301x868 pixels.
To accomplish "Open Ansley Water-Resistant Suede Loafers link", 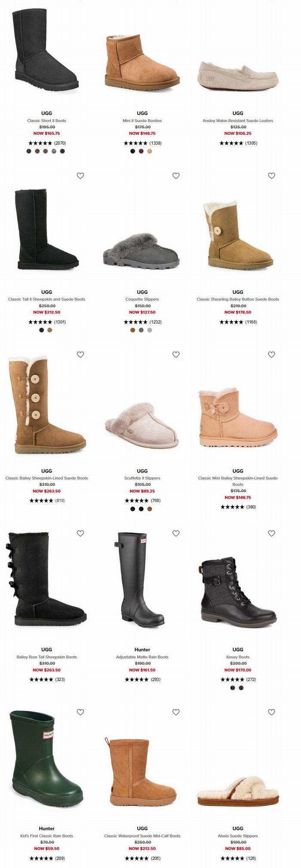I will click(238, 121).
